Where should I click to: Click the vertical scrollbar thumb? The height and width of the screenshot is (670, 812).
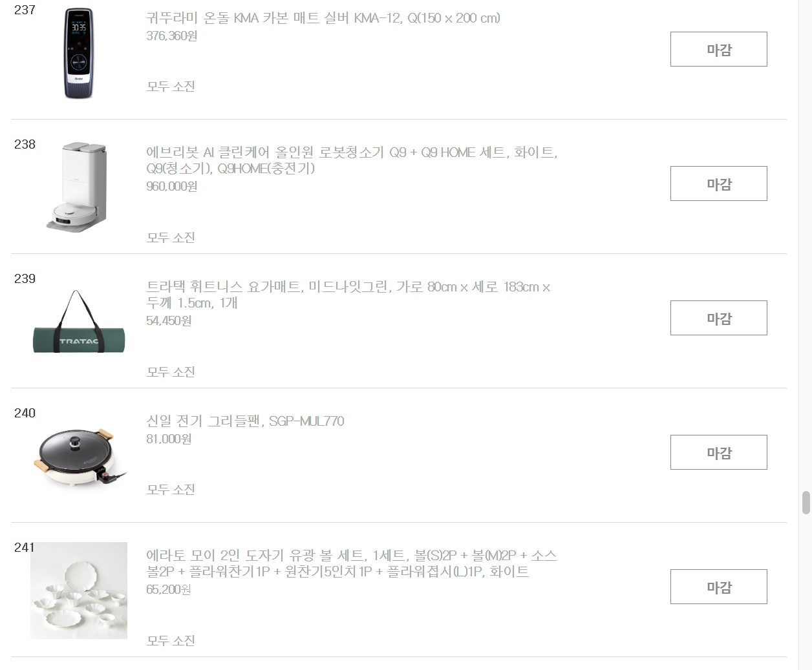(x=806, y=503)
